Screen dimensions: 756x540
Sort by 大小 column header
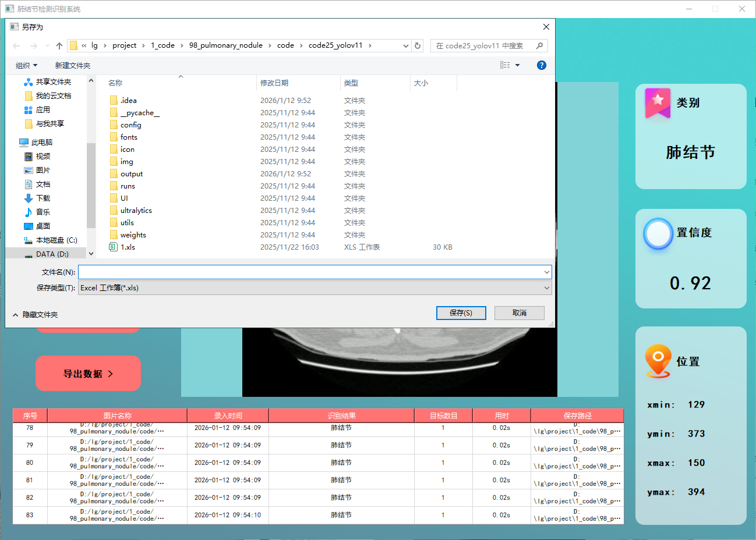(x=433, y=83)
